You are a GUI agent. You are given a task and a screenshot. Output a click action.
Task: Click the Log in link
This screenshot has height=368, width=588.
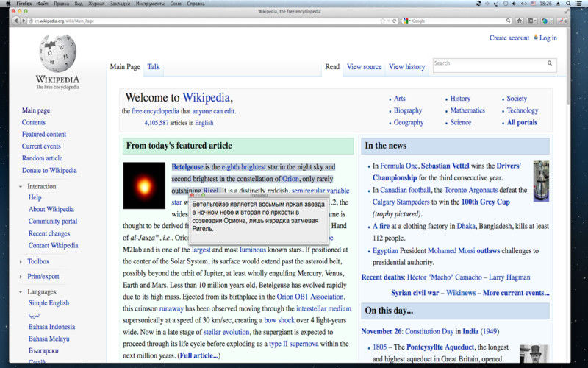(x=548, y=38)
